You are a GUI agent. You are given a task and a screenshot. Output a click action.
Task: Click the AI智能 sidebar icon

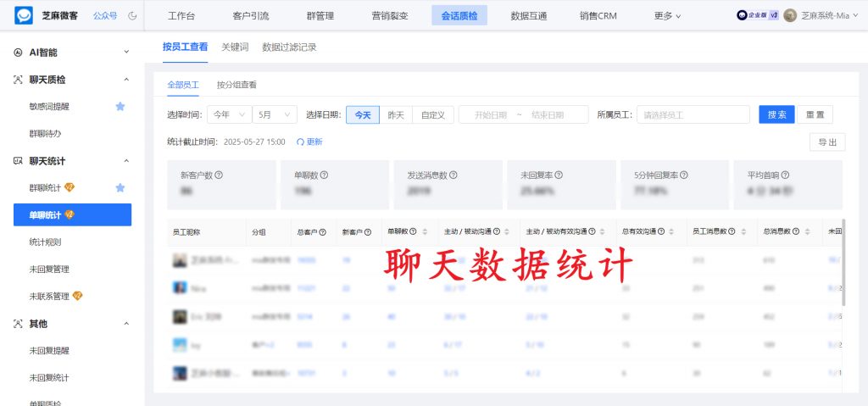pos(19,53)
